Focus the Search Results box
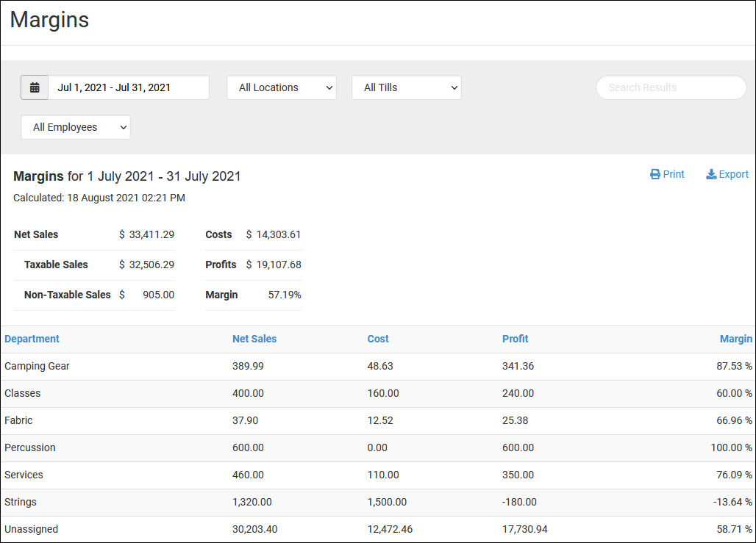The width and height of the screenshot is (756, 543). point(671,87)
